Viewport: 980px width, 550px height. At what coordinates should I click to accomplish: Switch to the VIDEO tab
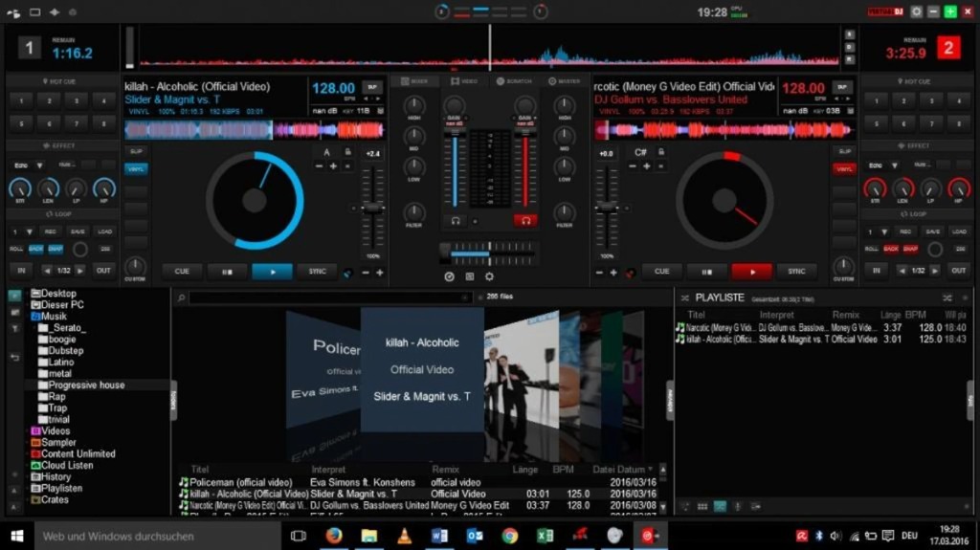pos(464,81)
